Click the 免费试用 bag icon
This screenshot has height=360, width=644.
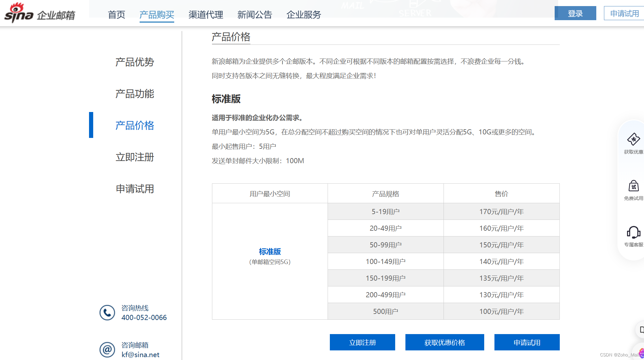[x=633, y=186]
